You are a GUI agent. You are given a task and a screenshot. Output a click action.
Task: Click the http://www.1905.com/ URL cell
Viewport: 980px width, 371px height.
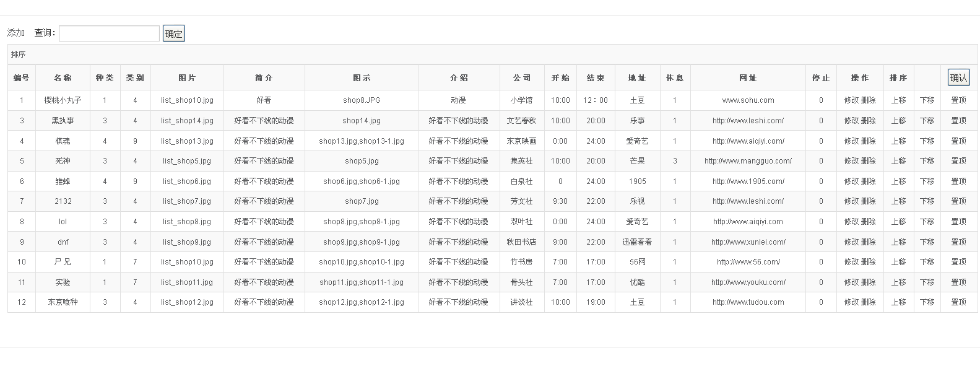coord(748,181)
